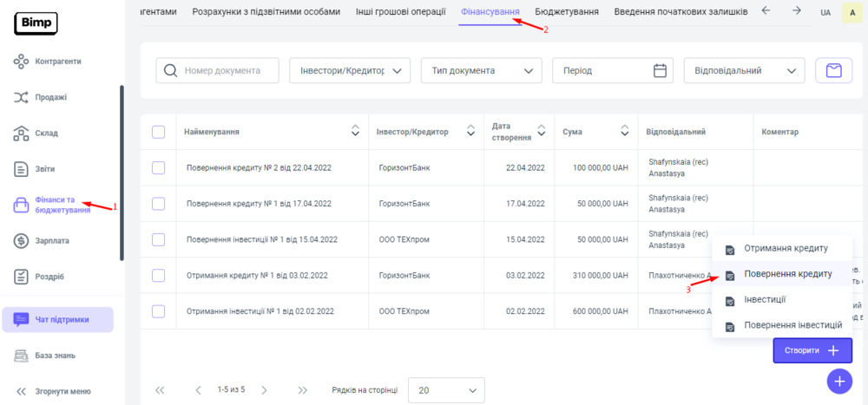The width and height of the screenshot is (868, 405).
Task: Check the row Повернення кредиту № 2
Action: pos(158,167)
